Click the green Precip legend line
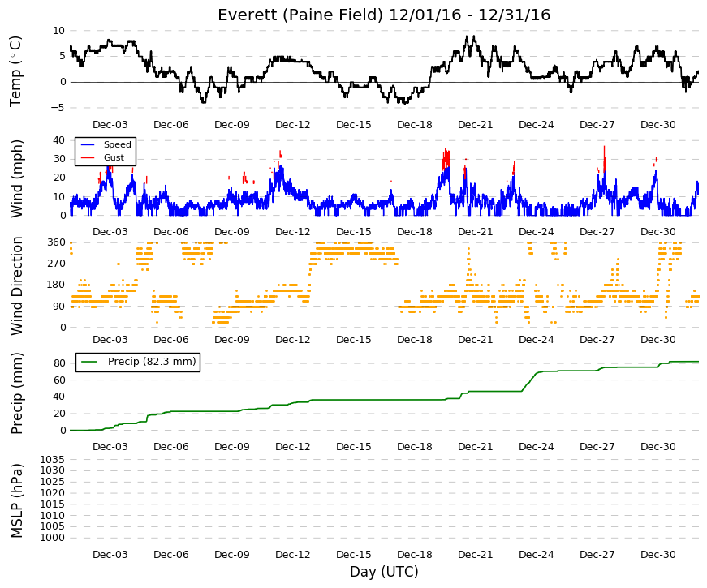Viewport: 707px width, 588px height. 89,362
